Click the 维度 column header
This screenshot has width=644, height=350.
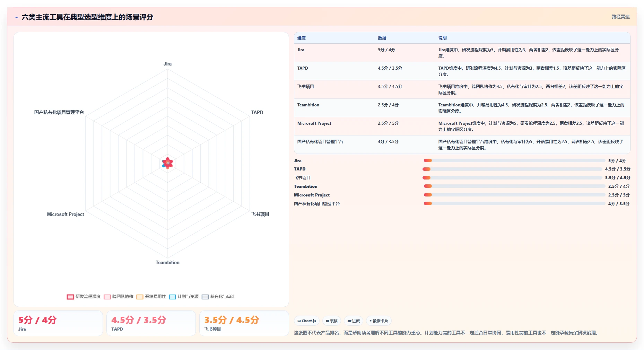click(x=302, y=38)
